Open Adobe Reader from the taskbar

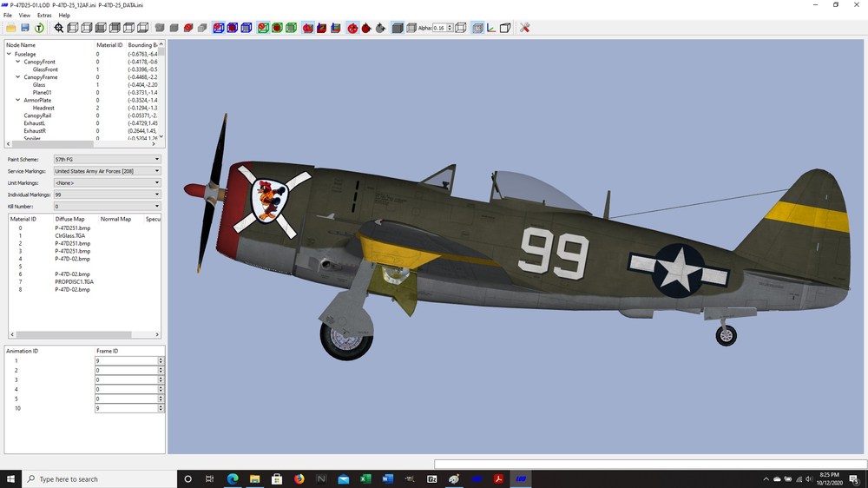(x=498, y=478)
